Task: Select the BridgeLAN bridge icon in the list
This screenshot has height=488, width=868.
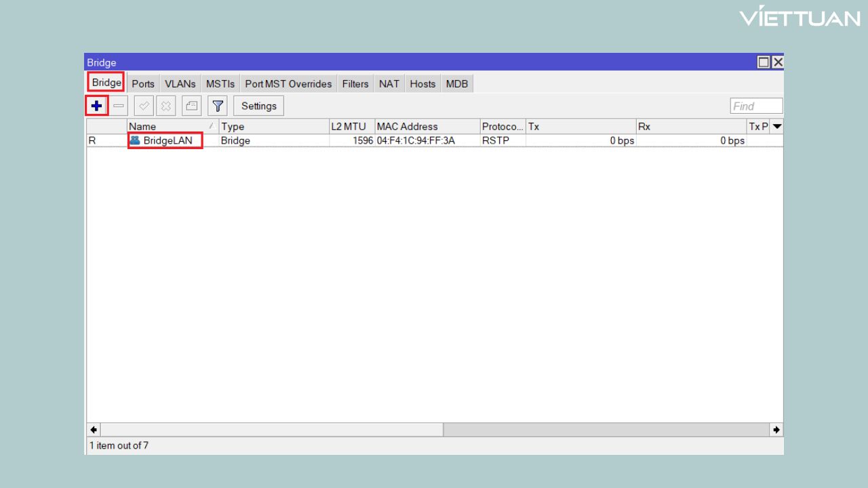Action: pyautogui.click(x=134, y=140)
